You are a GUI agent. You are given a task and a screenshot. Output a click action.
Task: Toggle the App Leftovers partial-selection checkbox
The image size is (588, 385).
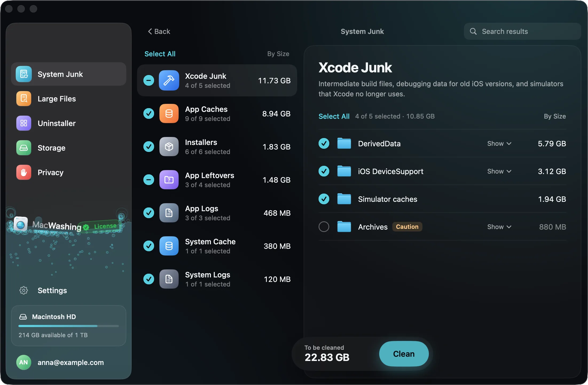pyautogui.click(x=149, y=180)
